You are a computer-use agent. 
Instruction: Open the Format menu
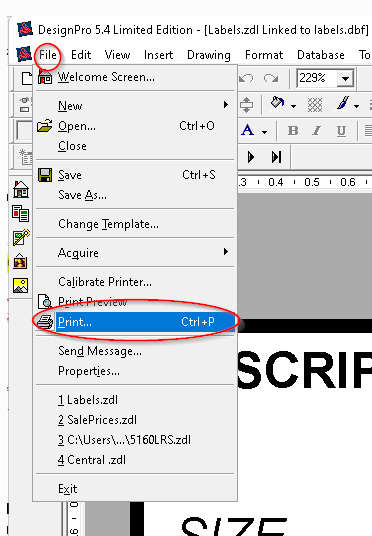click(x=264, y=55)
